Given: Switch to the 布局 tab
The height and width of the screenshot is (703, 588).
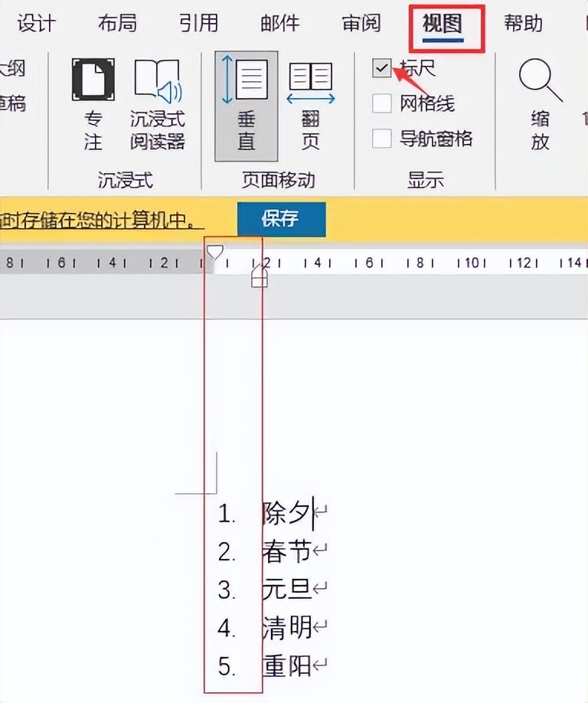Looking at the screenshot, I should click(x=117, y=23).
